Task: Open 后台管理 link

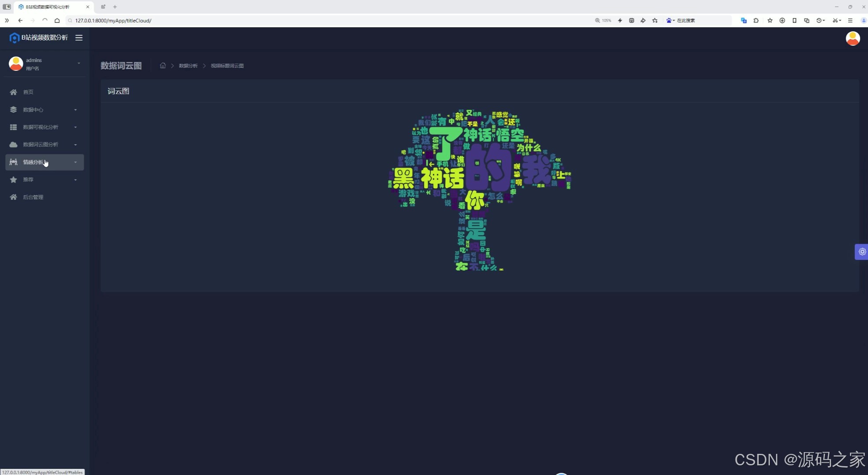Action: click(x=33, y=197)
